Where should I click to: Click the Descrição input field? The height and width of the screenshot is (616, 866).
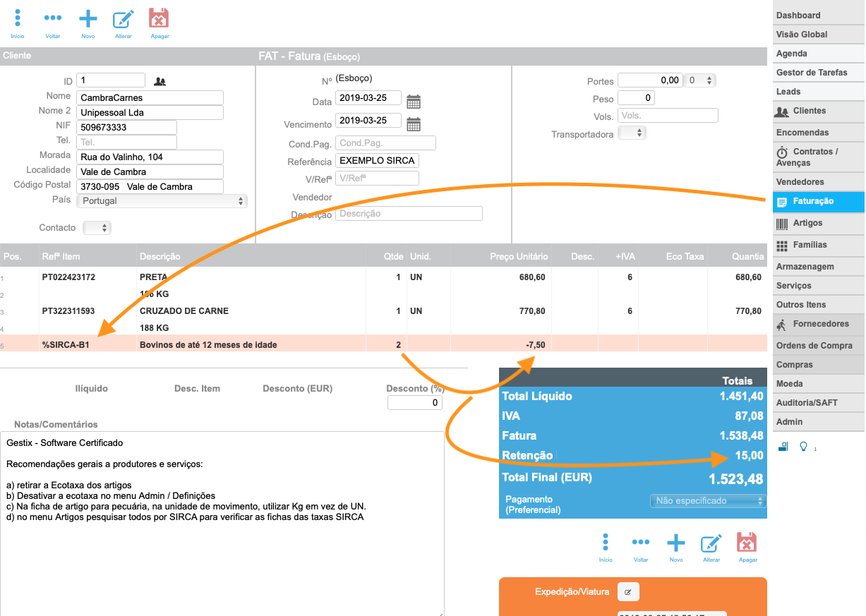409,214
